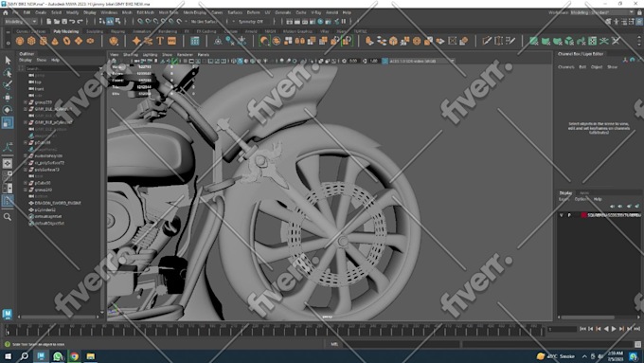
Task: Click the orange four-point star shelf icon
Action: pyautogui.click(x=136, y=41)
